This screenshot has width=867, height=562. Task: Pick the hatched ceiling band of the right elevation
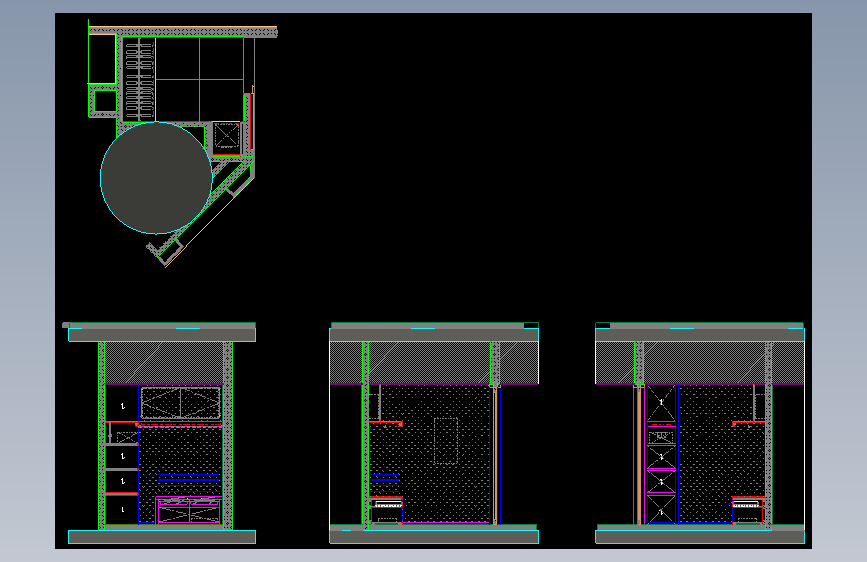pyautogui.click(x=699, y=363)
